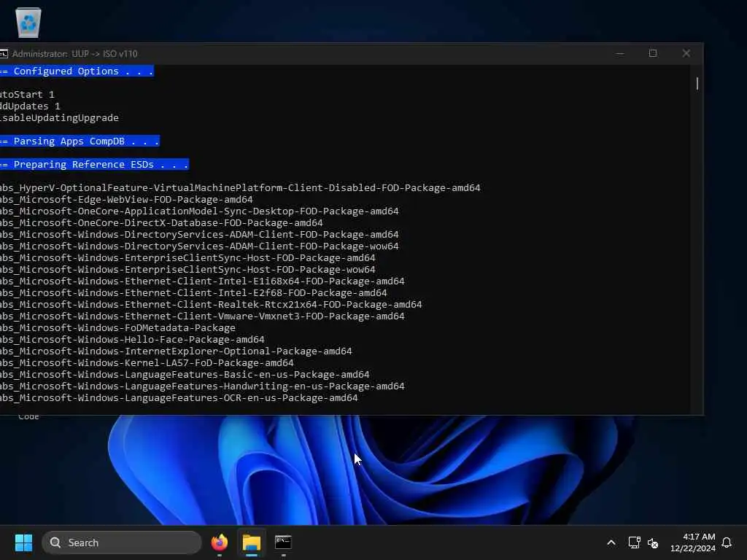
Task: Click the DirectoryServices-ADAM-Client-FOD-Package-amd64 line
Action: tap(199, 234)
